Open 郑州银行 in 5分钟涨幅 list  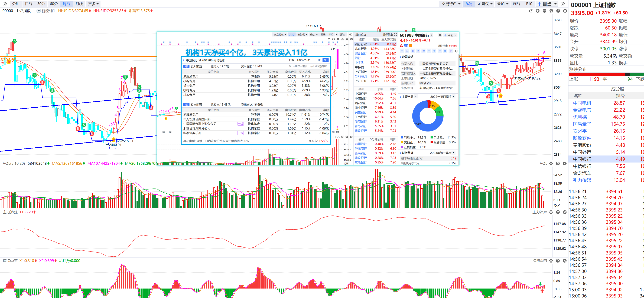360,144
